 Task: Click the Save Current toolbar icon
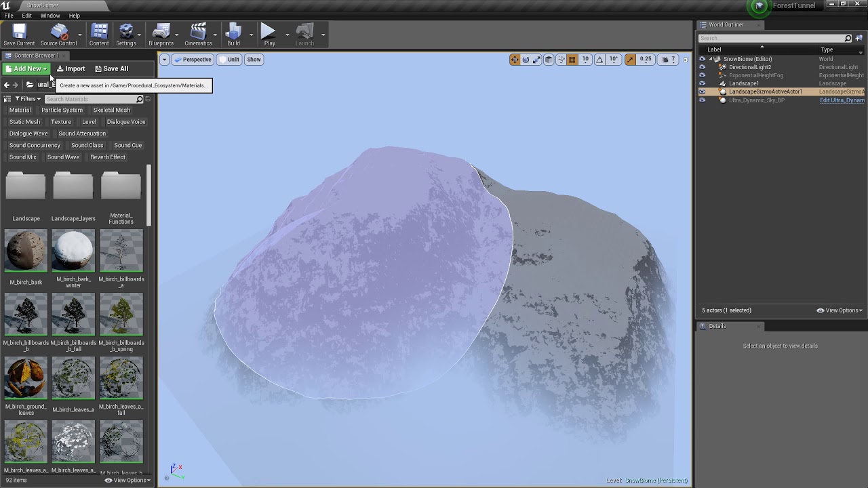coord(19,35)
